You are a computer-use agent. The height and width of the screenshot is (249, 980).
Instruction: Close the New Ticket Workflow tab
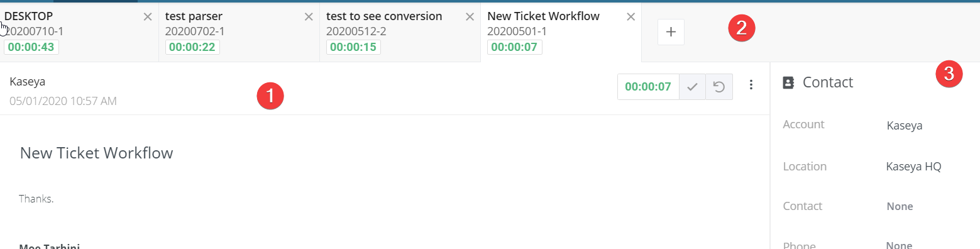tap(630, 17)
